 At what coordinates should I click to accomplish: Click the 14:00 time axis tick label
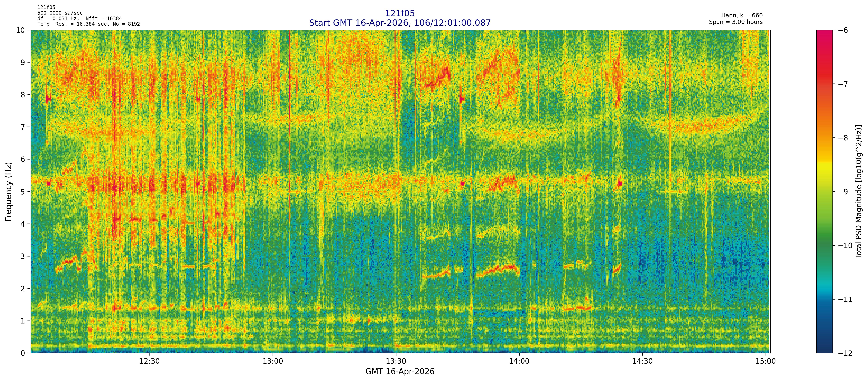pyautogui.click(x=519, y=362)
